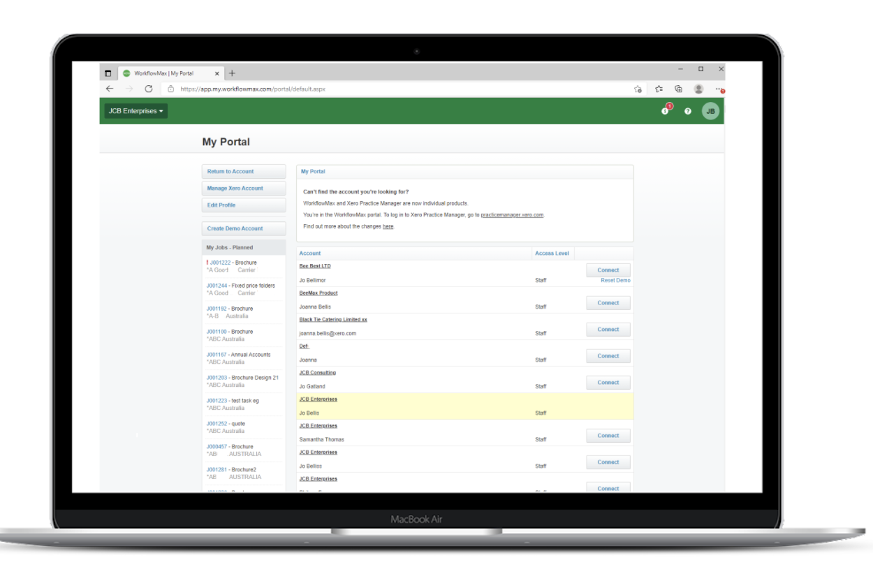This screenshot has height=588, width=873.
Task: Click Return to Account button
Action: coord(244,172)
